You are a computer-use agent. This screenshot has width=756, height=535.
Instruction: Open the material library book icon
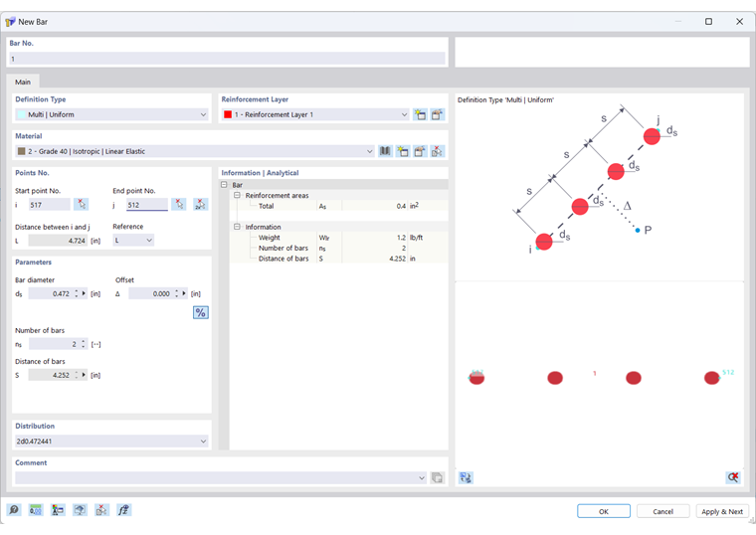pos(385,151)
